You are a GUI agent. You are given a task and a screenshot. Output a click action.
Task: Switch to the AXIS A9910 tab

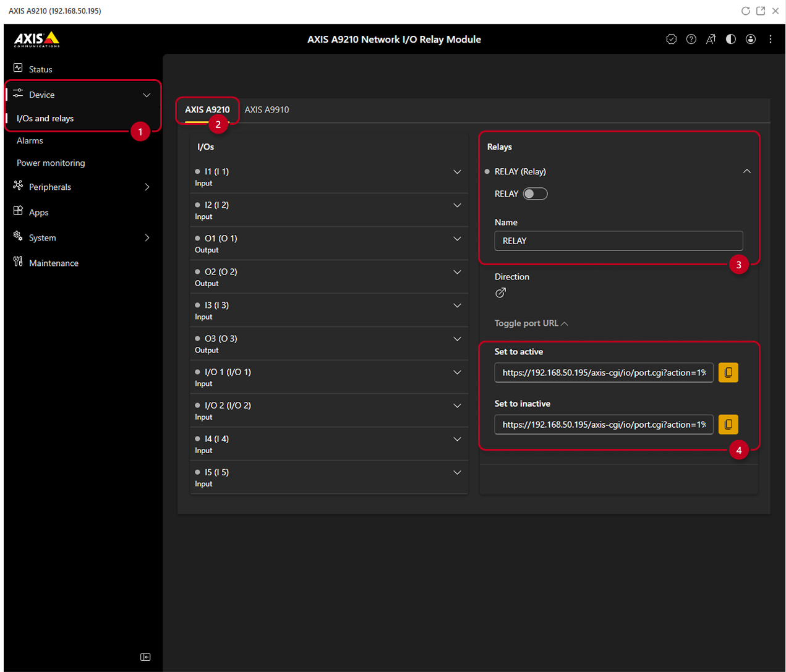click(x=267, y=109)
